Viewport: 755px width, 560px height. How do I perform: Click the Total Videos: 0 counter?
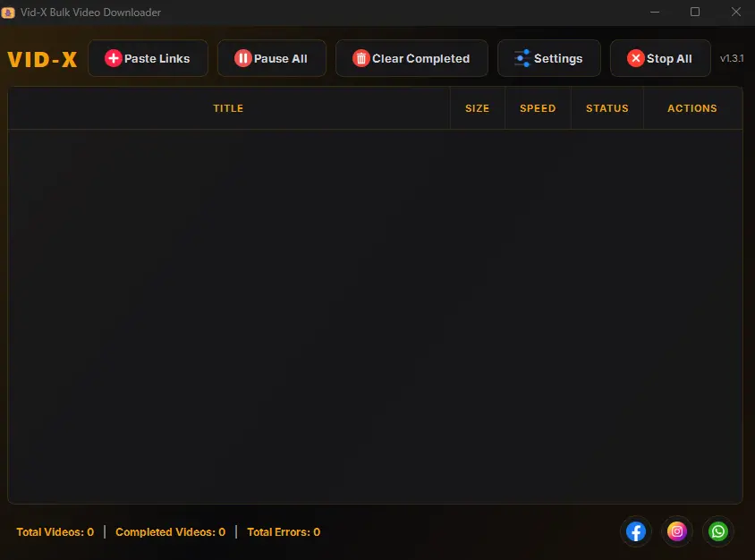click(55, 532)
